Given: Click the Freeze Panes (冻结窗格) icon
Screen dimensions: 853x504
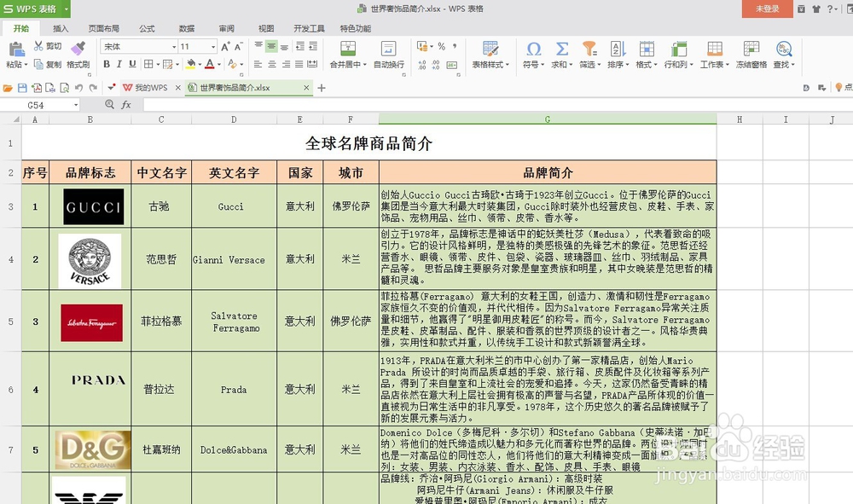Looking at the screenshot, I should click(x=751, y=49).
